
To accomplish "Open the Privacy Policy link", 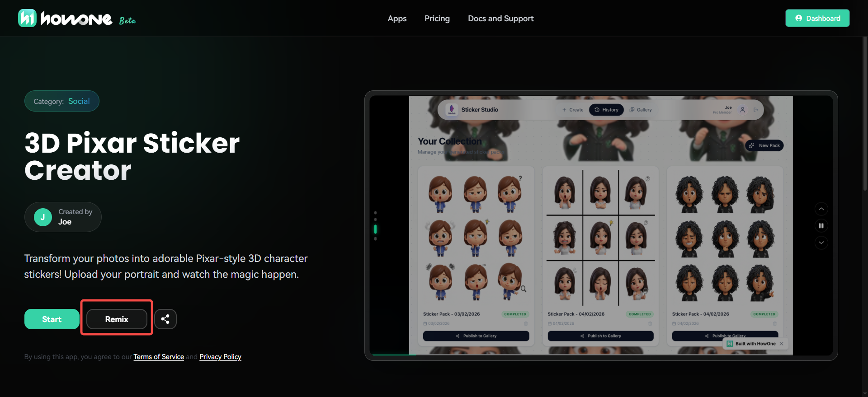I will point(220,357).
